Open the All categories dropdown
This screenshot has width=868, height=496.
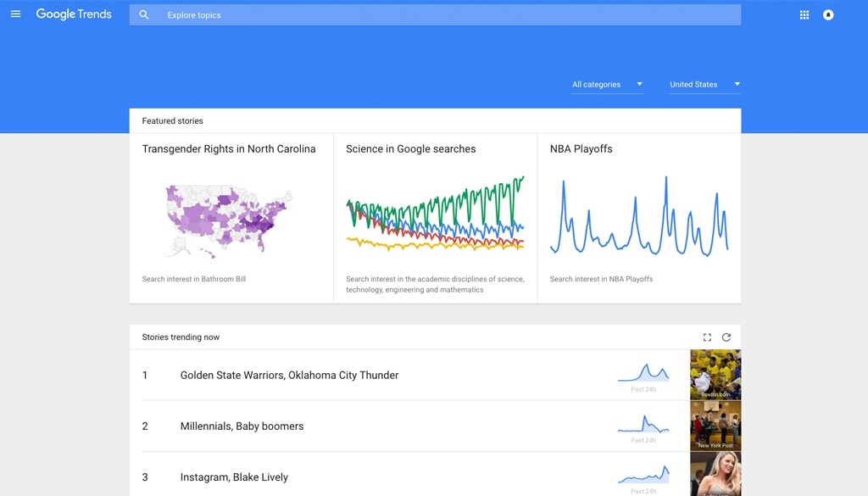pyautogui.click(x=607, y=85)
